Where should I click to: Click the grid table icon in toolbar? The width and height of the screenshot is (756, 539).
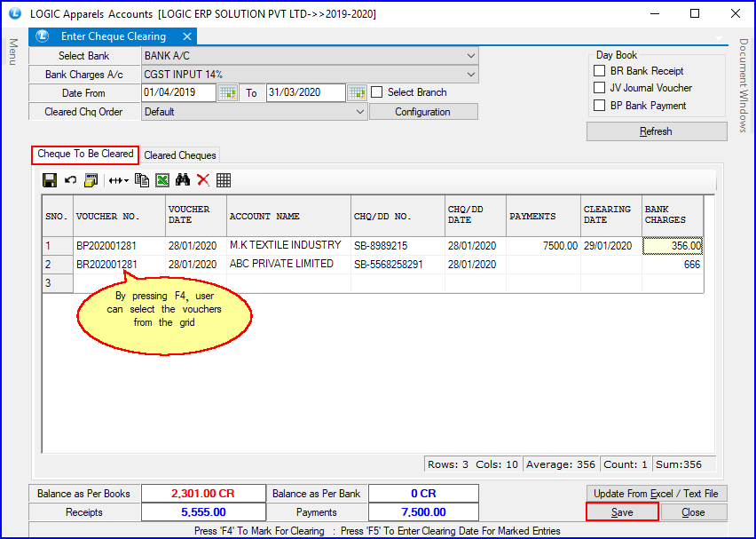tap(224, 180)
